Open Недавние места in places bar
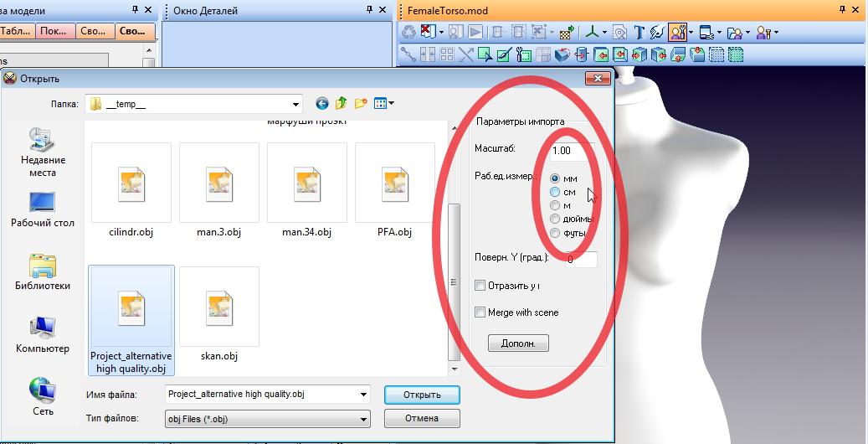Screen dimensions: 868x444 pos(43,152)
